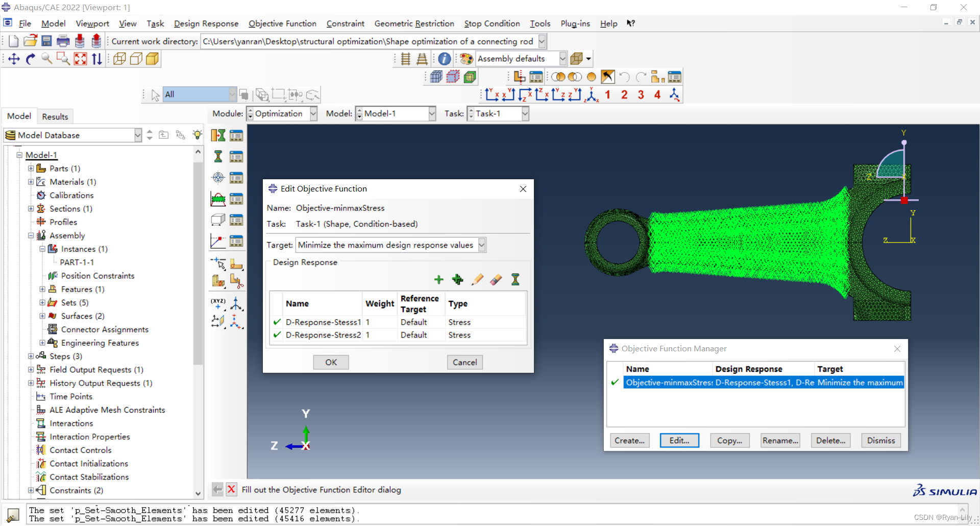Expand the Parts (1) tree node

coord(31,169)
